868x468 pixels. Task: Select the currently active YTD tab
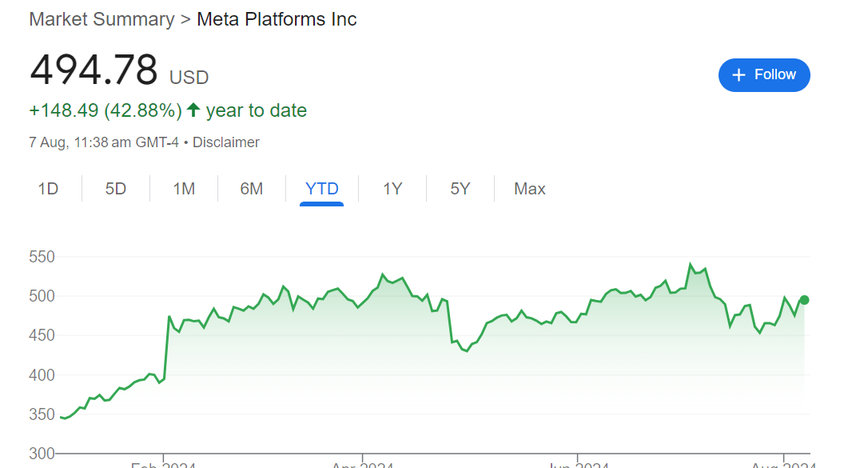point(321,189)
